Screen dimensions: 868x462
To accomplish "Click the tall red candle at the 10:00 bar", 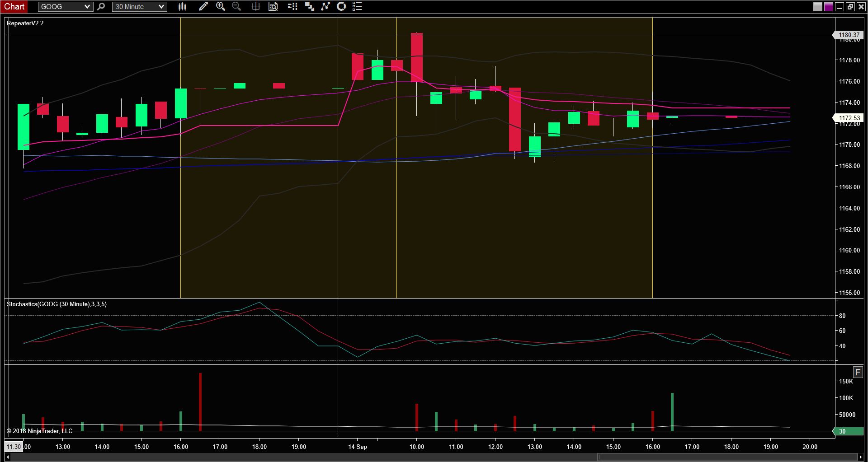I will tap(417, 57).
